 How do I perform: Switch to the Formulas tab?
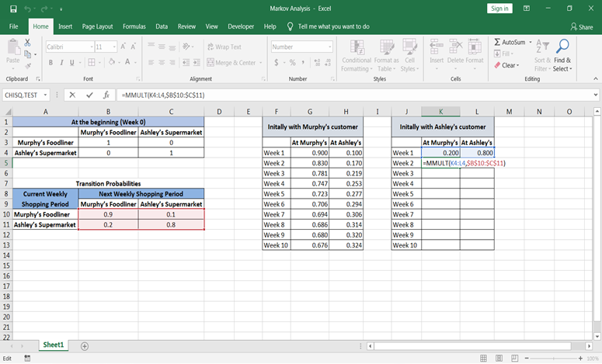134,26
